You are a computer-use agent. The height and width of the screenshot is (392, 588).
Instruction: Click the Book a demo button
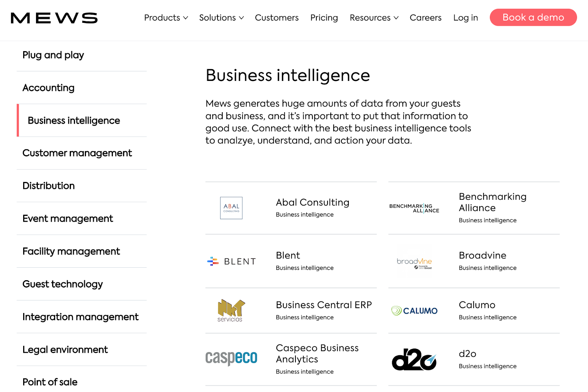[x=533, y=17]
